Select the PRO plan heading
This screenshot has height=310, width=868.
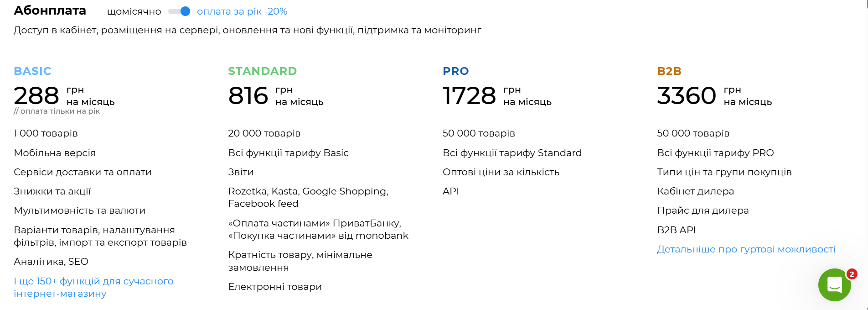[455, 71]
